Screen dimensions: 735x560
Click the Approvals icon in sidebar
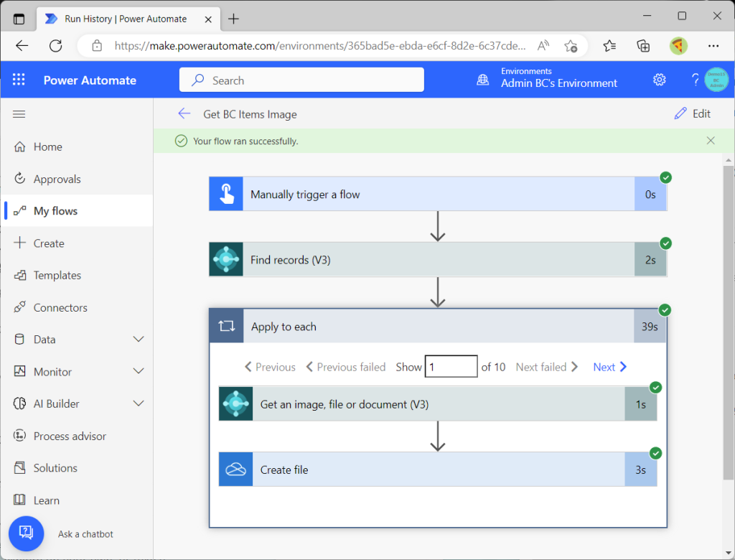(19, 178)
